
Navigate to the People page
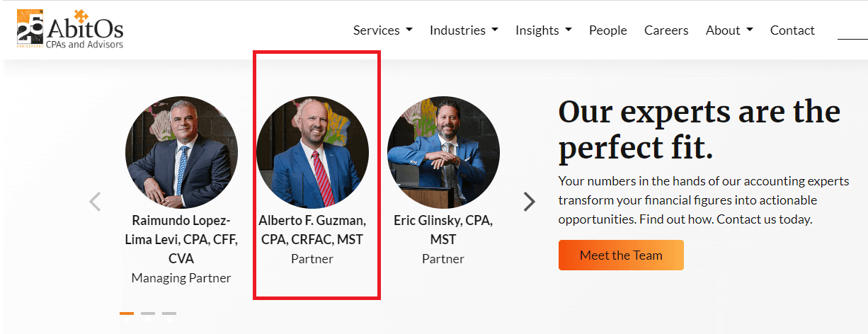coord(608,30)
